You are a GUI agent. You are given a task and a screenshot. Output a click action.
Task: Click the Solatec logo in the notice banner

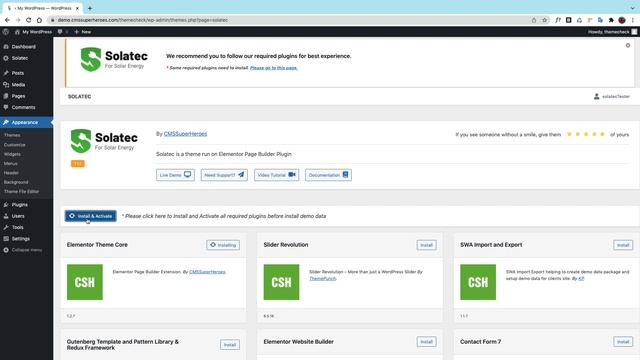point(114,60)
